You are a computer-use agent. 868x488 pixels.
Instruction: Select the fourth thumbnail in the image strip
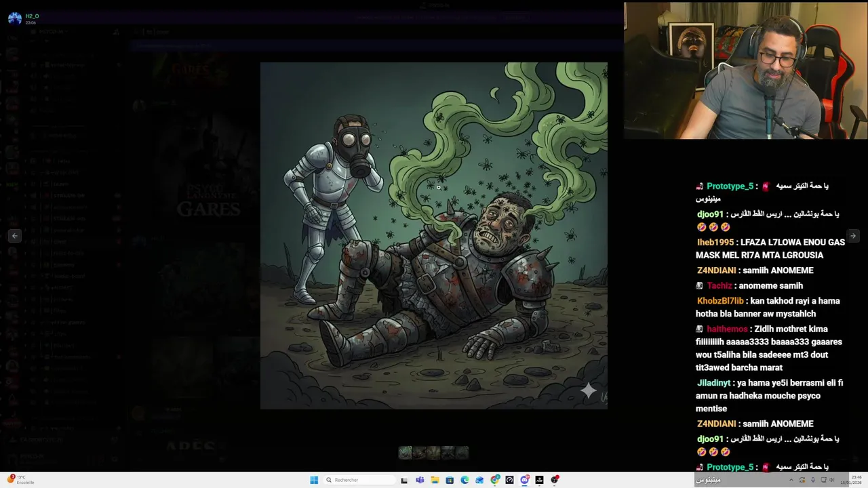point(448,453)
